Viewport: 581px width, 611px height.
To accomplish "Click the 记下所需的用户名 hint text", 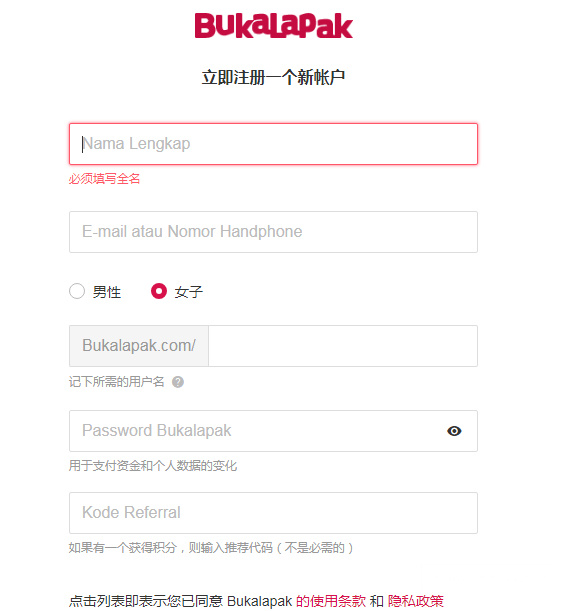I will (x=117, y=382).
